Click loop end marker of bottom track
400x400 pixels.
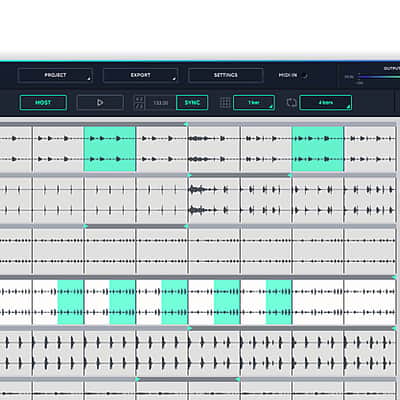coord(238,379)
